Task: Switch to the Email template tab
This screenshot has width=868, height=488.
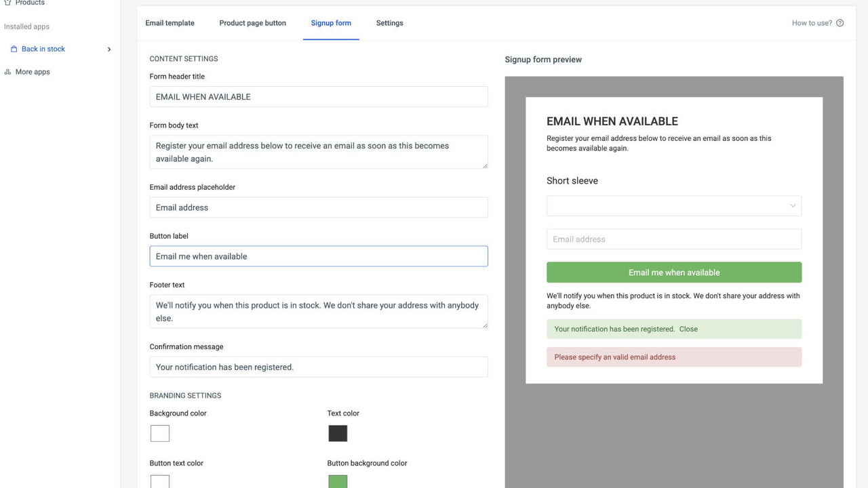Action: click(170, 22)
